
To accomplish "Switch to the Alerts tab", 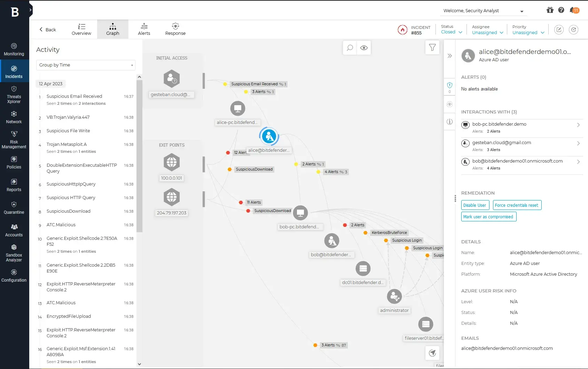I will (144, 29).
